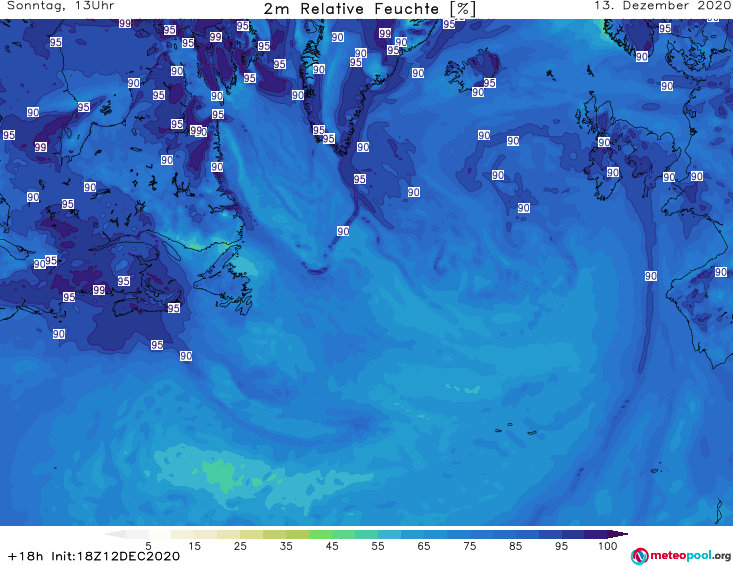Click the 'Init:18Z12DEC2020' initialization text
Viewport: 733px width, 566px height.
click(x=115, y=556)
